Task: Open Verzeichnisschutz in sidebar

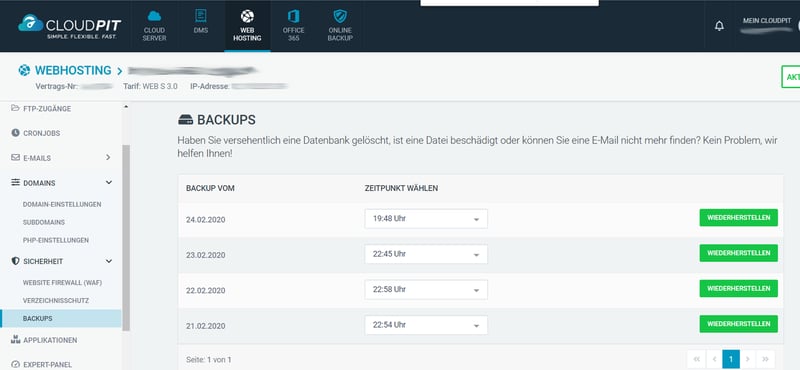Action: [56, 301]
